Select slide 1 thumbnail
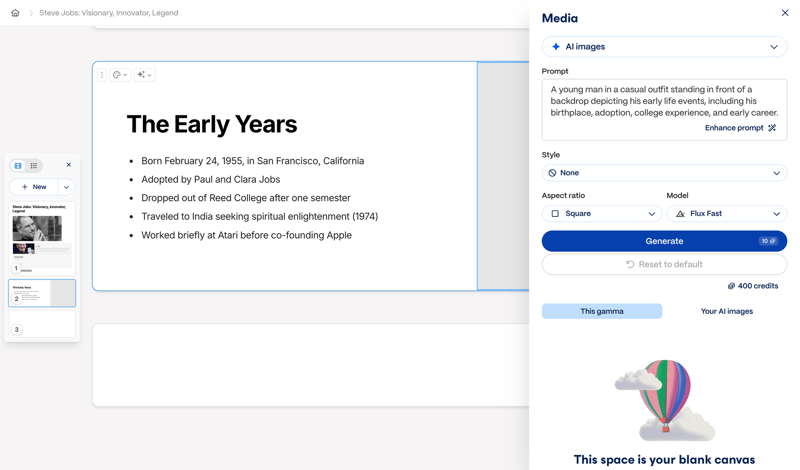 point(42,238)
